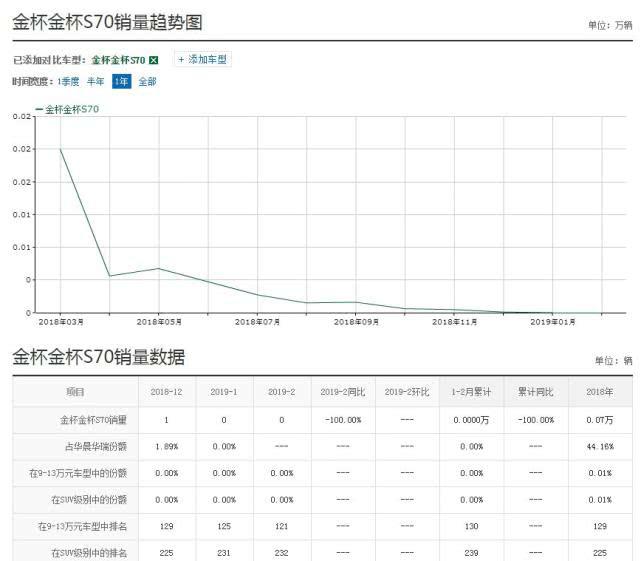
Task: Click the 单位：万辆 label beside chart heading
Action: coord(610,25)
